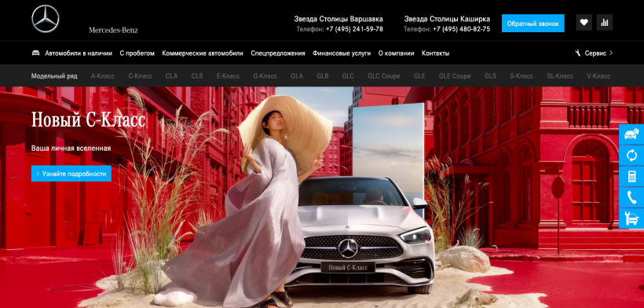Image resolution: width=644 pixels, height=308 pixels.
Task: Expand the Сервис menu chevron arrow
Action: [x=611, y=53]
